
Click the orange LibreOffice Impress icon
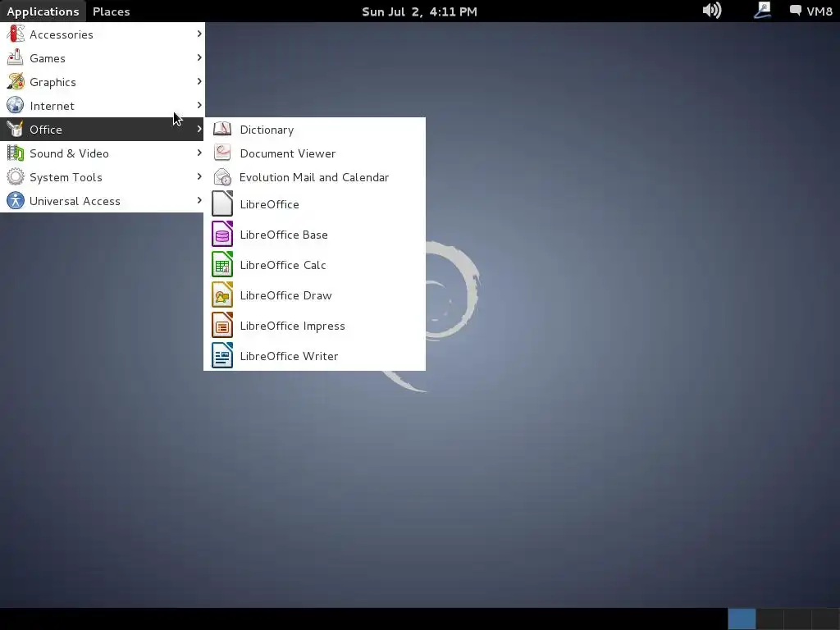pyautogui.click(x=222, y=325)
